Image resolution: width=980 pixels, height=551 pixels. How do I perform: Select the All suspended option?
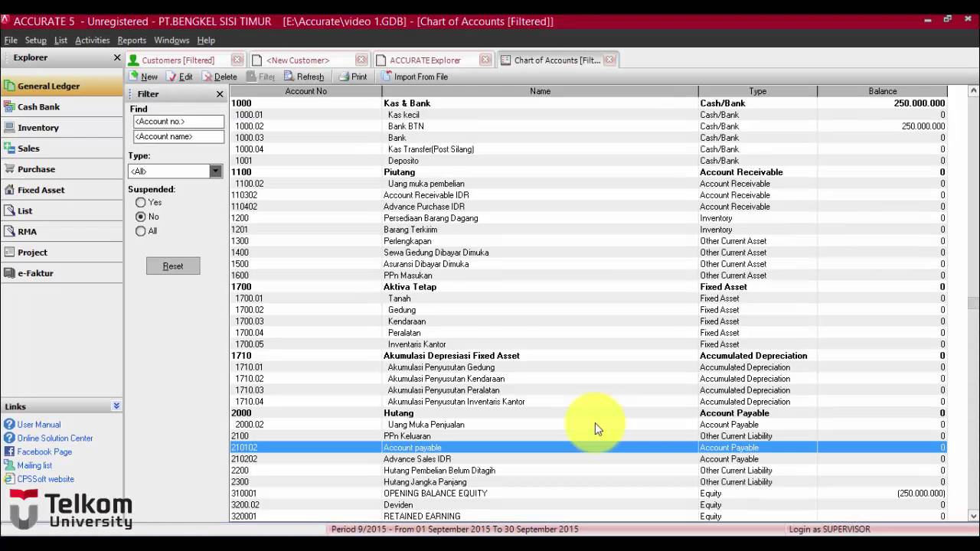click(x=140, y=231)
